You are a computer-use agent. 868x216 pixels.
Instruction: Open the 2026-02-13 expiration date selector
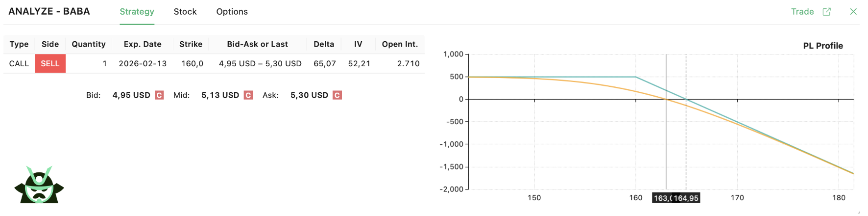tap(143, 64)
